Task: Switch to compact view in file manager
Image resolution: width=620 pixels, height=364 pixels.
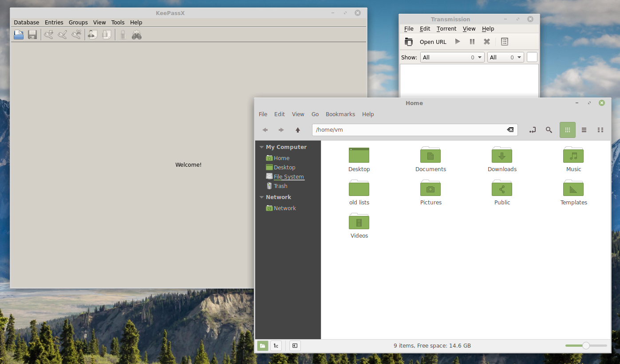Action: pos(600,130)
